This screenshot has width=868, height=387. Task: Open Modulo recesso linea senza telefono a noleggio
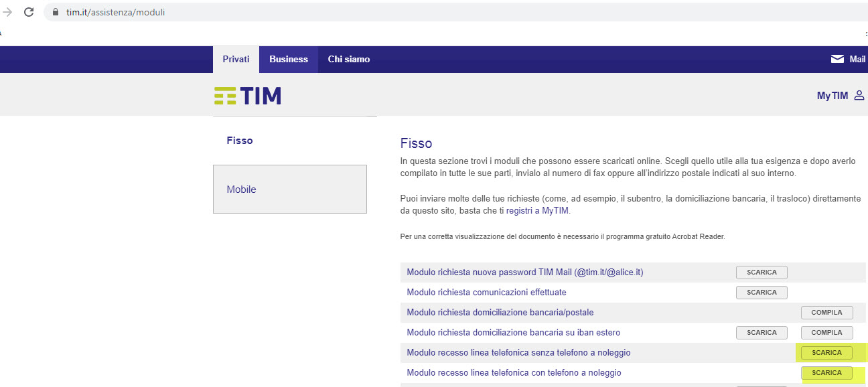point(518,353)
